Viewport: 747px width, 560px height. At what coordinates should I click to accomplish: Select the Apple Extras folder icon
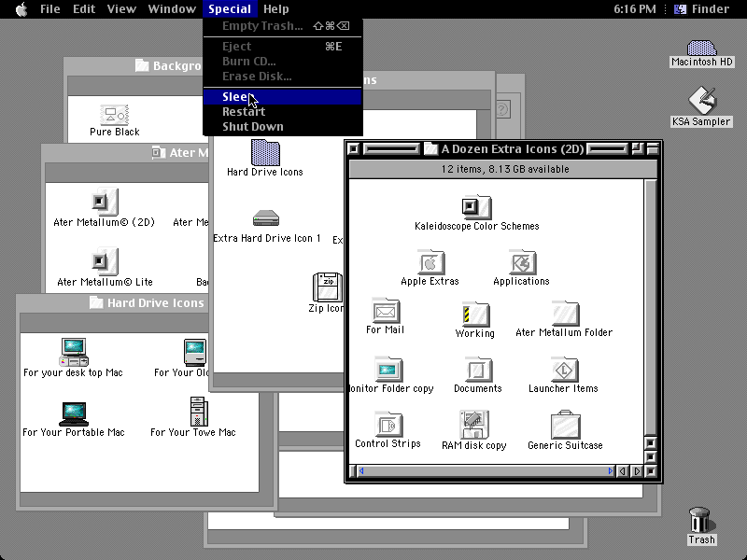click(430, 262)
